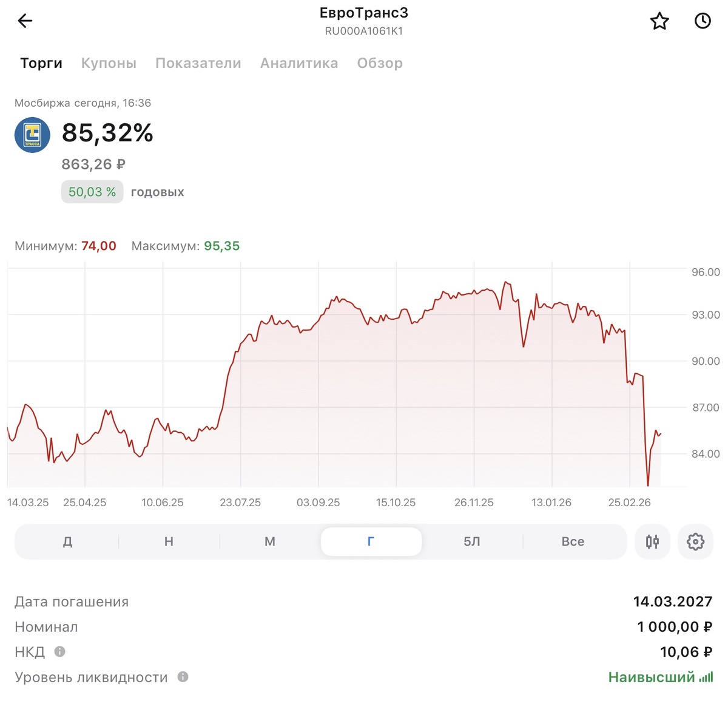Select the Все all-time period
Screen dimensions: 728x701
(573, 541)
